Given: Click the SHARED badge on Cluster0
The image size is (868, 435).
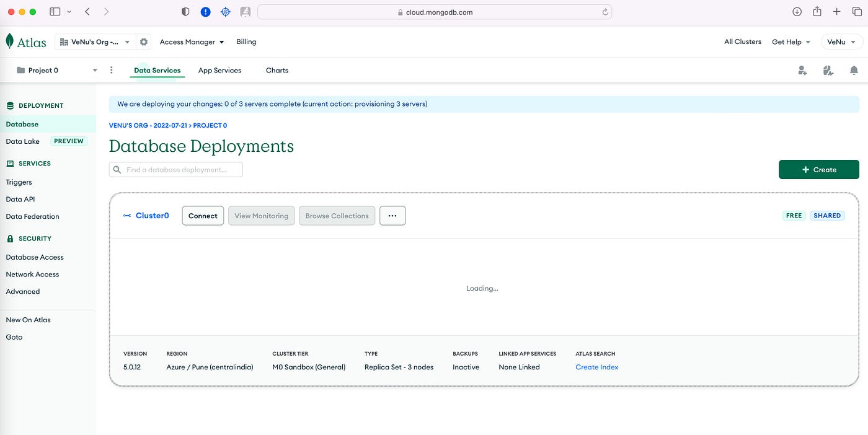Looking at the screenshot, I should [827, 216].
